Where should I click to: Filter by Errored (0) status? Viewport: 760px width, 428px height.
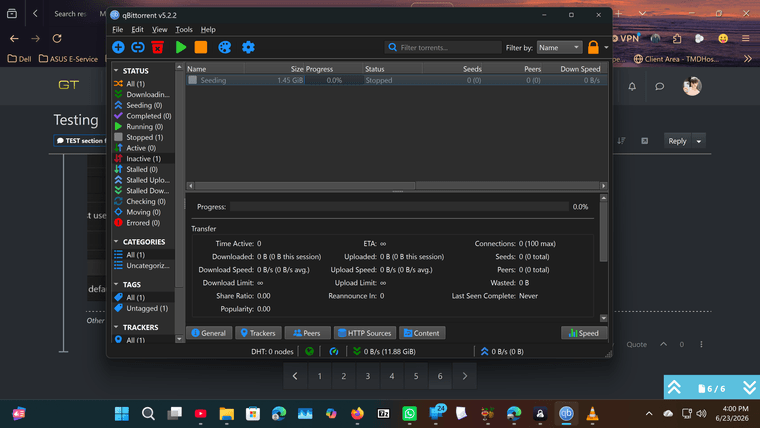[144, 223]
